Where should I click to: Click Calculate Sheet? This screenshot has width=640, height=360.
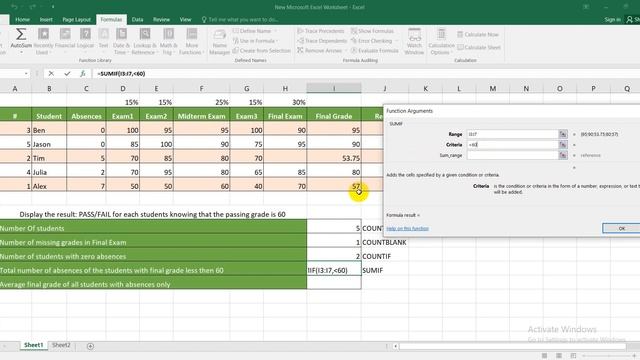(x=479, y=47)
